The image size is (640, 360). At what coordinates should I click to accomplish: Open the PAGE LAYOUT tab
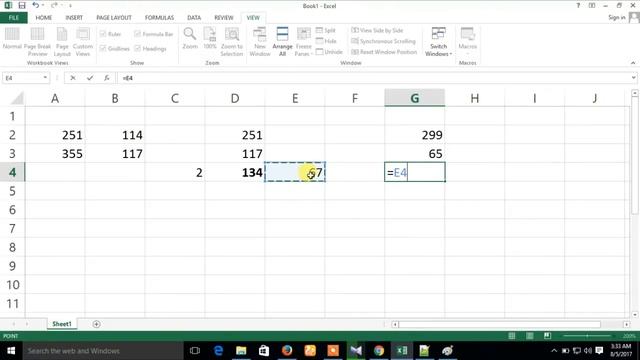(114, 18)
